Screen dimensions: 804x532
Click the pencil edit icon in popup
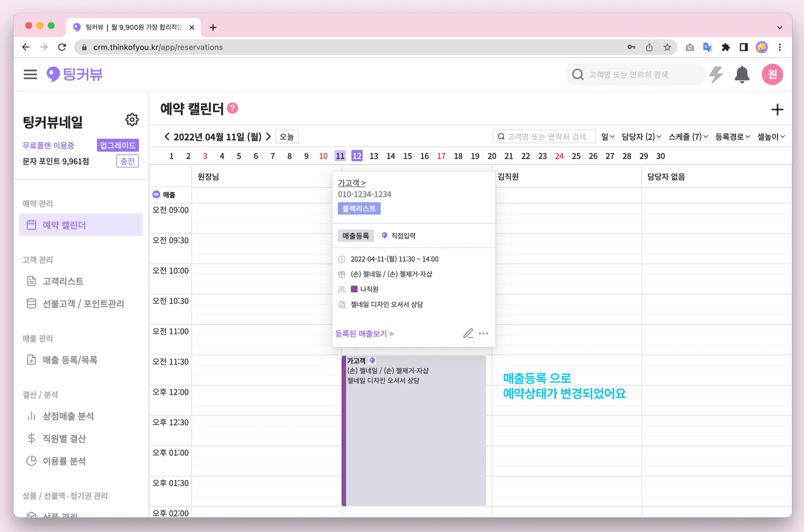(468, 333)
